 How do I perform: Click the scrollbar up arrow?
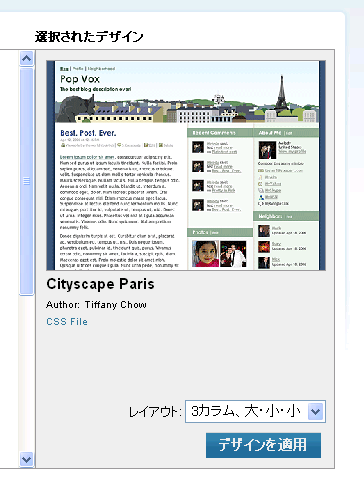[26, 58]
